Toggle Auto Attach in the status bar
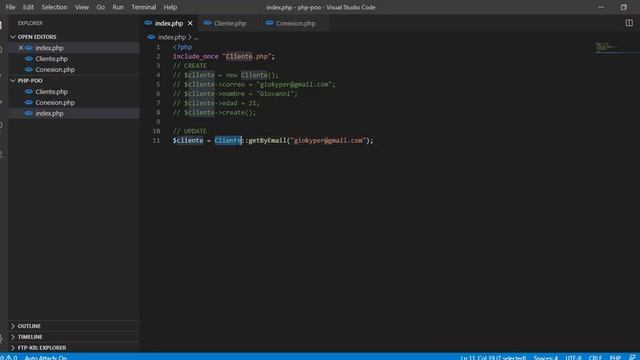This screenshot has height=360, width=640. click(45, 357)
